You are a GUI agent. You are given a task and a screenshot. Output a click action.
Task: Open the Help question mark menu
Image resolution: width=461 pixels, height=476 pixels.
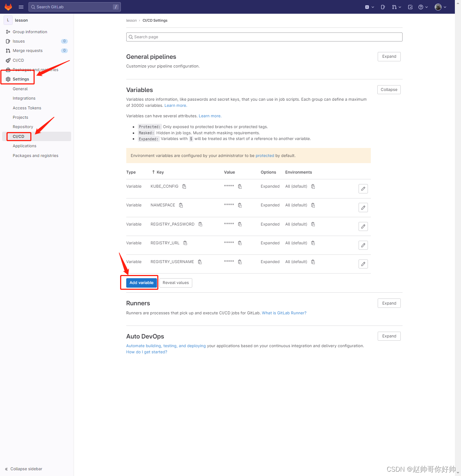(423, 7)
